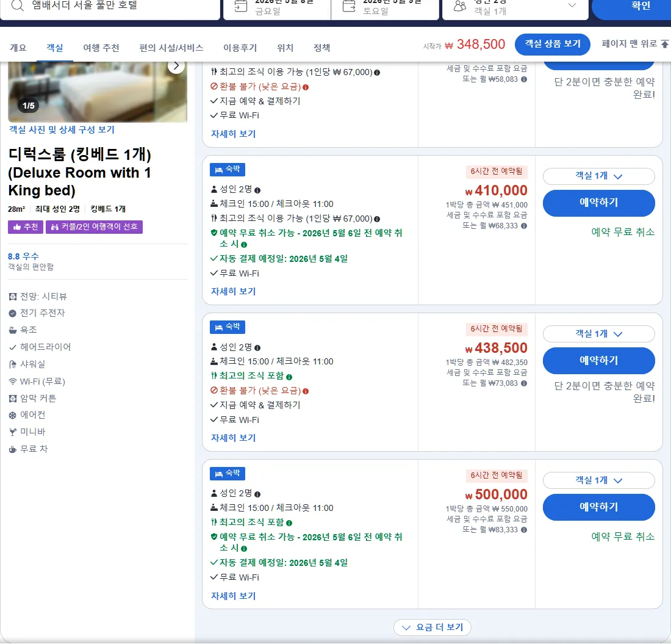
Task: Click the 숙박 badge in ₩500,000 offer
Action: click(228, 474)
